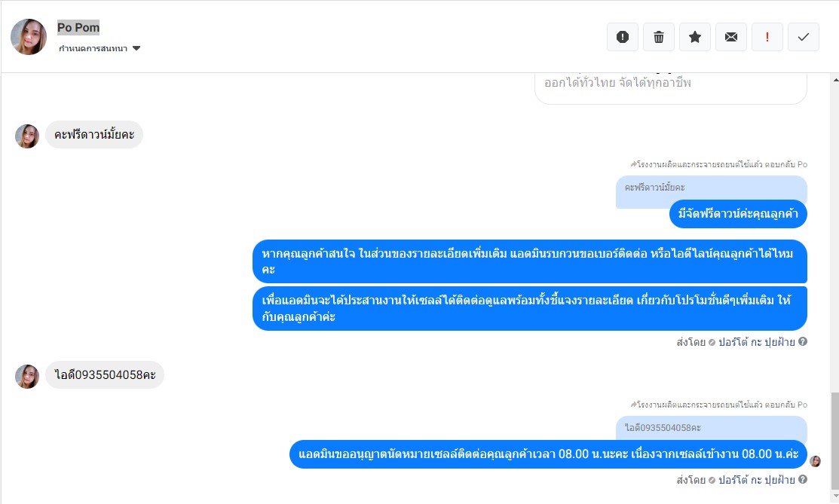This screenshot has height=504, width=839.
Task: Open Po Pom's profile picture in header
Action: coord(29,37)
